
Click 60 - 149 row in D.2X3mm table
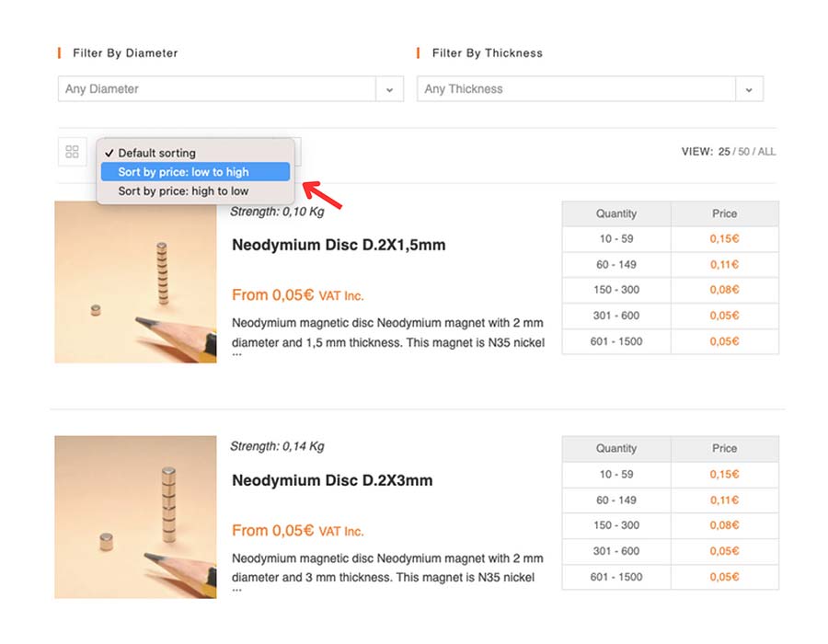click(x=671, y=500)
